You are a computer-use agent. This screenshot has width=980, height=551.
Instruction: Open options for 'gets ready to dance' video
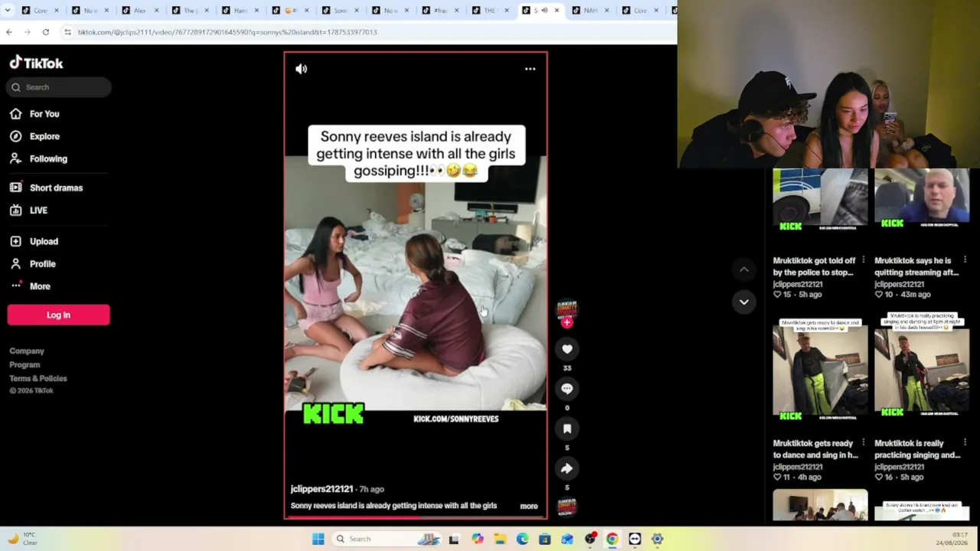[864, 442]
